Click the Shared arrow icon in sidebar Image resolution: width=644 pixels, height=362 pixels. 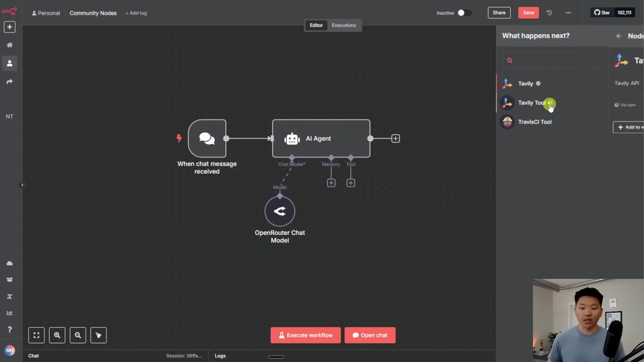[10, 82]
